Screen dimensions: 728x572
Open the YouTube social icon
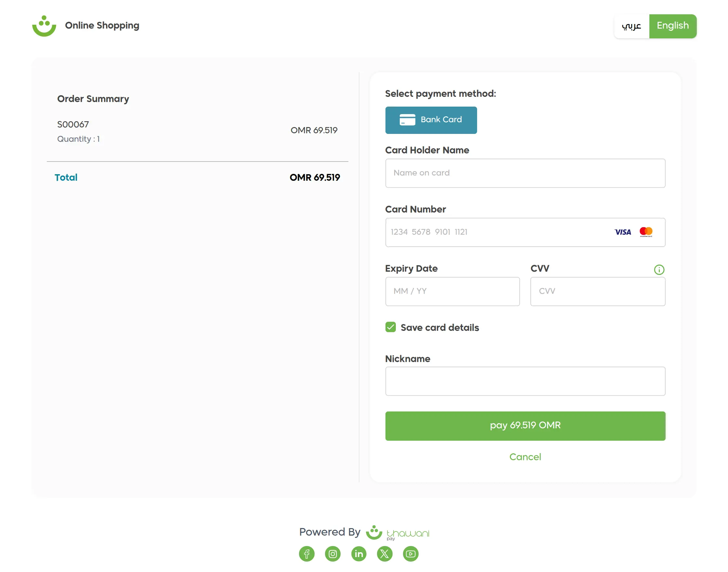point(410,553)
